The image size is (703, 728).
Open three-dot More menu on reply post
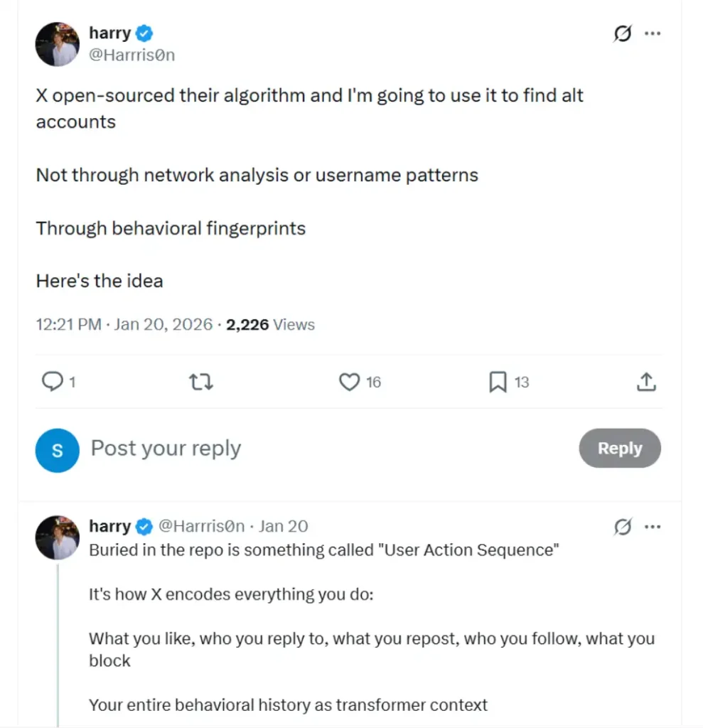point(652,527)
